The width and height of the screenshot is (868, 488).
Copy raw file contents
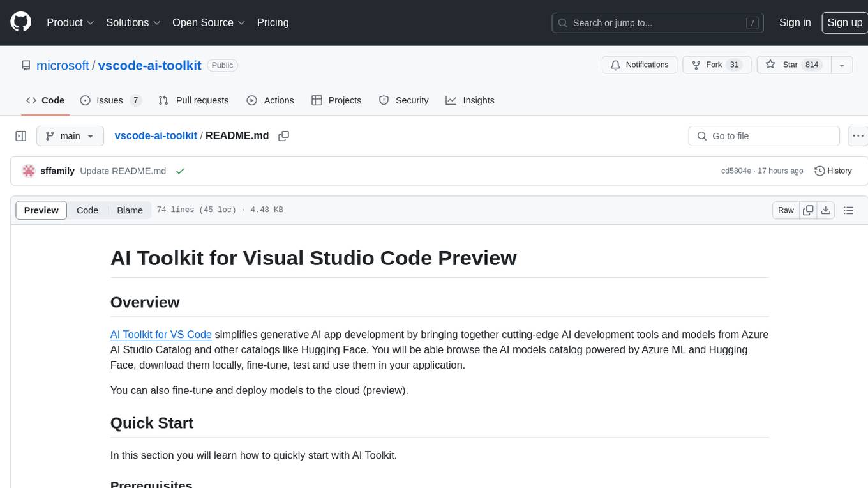tap(809, 210)
